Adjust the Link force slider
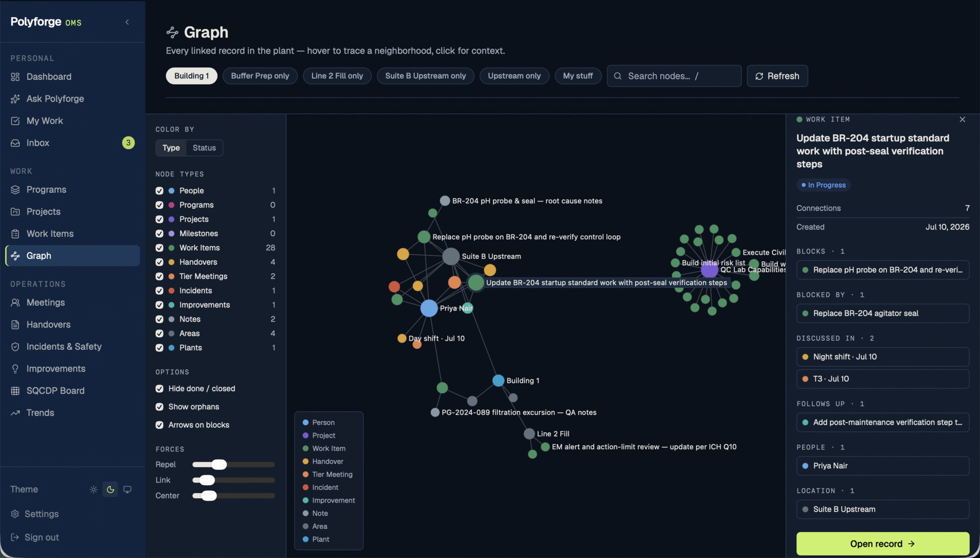Image resolution: width=980 pixels, height=558 pixels. (x=208, y=480)
